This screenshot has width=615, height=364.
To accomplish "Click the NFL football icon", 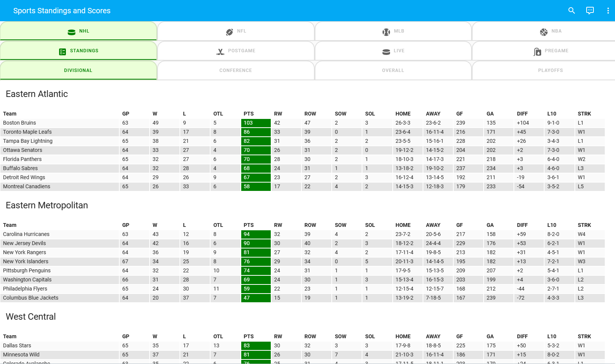I will pos(229,32).
